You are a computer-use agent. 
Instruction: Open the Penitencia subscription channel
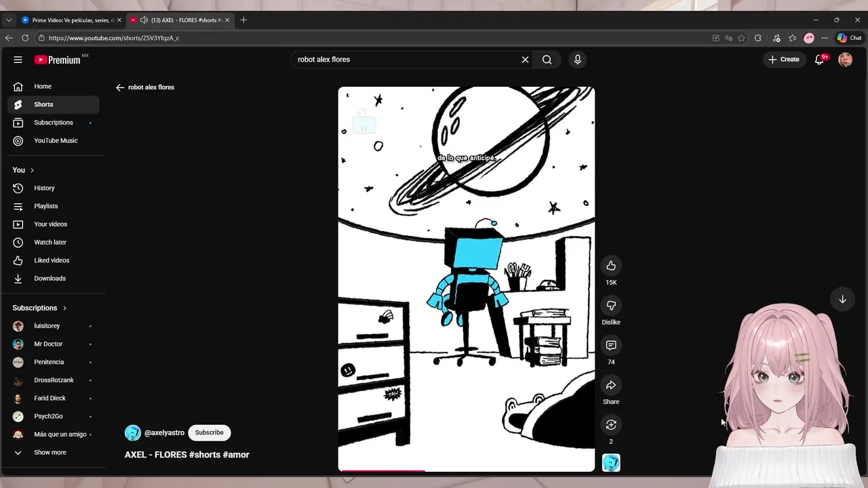pyautogui.click(x=54, y=362)
